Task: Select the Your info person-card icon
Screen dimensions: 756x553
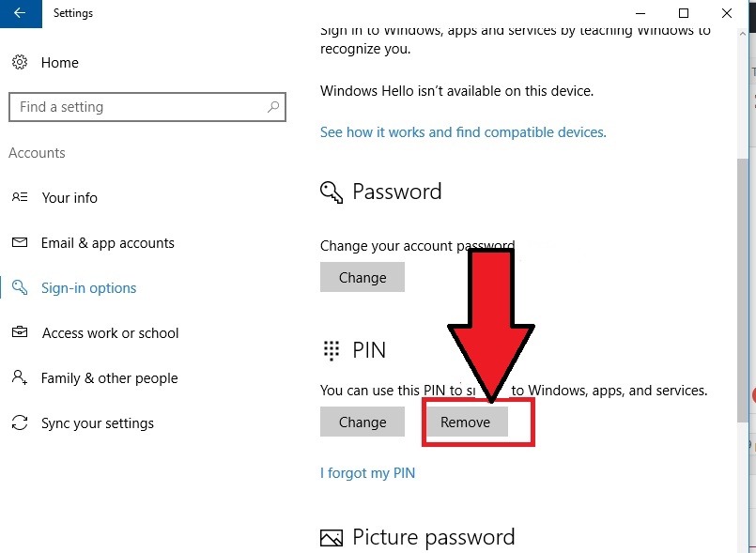Action: 20,197
